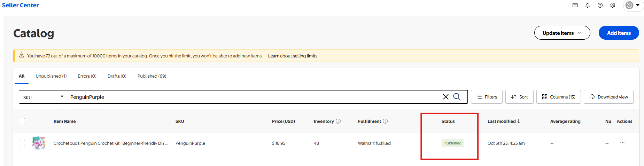This screenshot has width=644, height=166.
Task: Click the magnifying glass search icon
Action: click(x=457, y=97)
